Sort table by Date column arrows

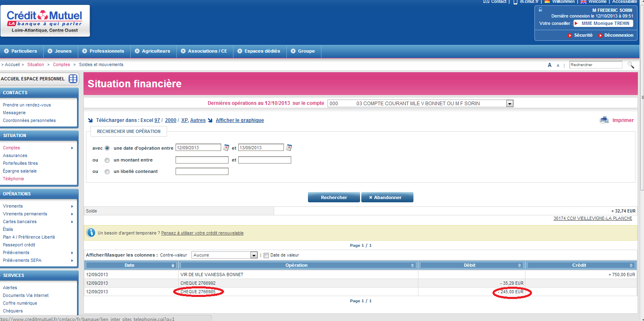point(173,266)
